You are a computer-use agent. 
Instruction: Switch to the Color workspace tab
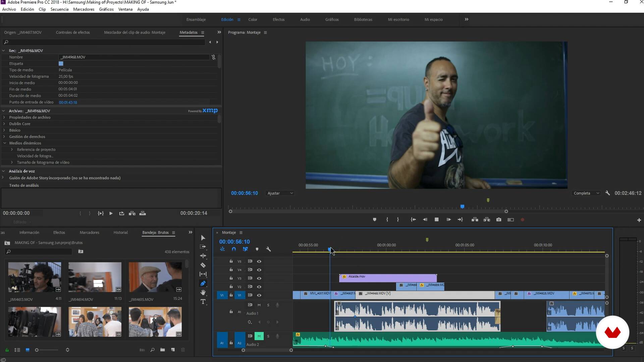[253, 19]
